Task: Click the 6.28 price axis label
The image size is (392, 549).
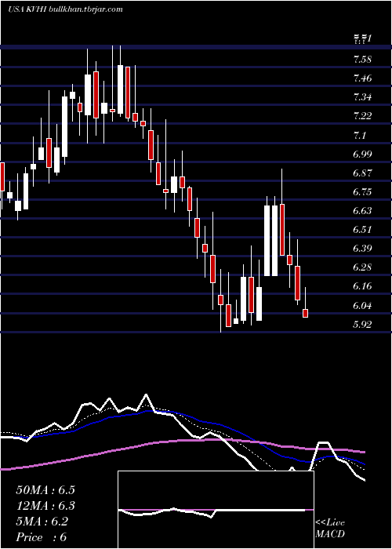Action: click(362, 267)
